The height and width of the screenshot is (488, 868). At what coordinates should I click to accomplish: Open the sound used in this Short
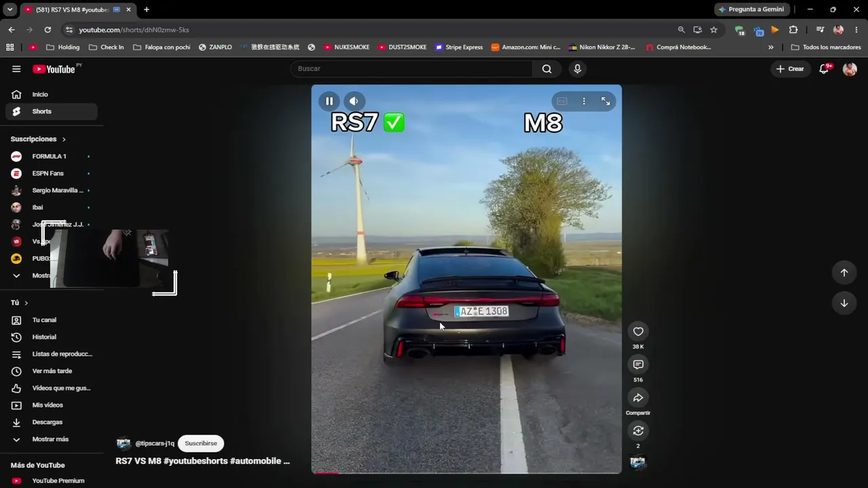(638, 462)
